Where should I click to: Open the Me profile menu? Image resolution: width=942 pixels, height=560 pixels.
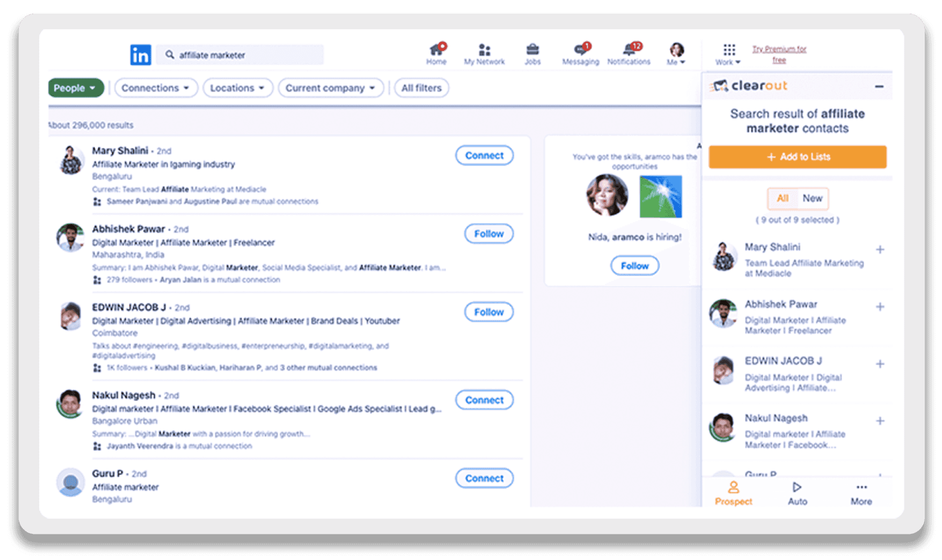676,54
